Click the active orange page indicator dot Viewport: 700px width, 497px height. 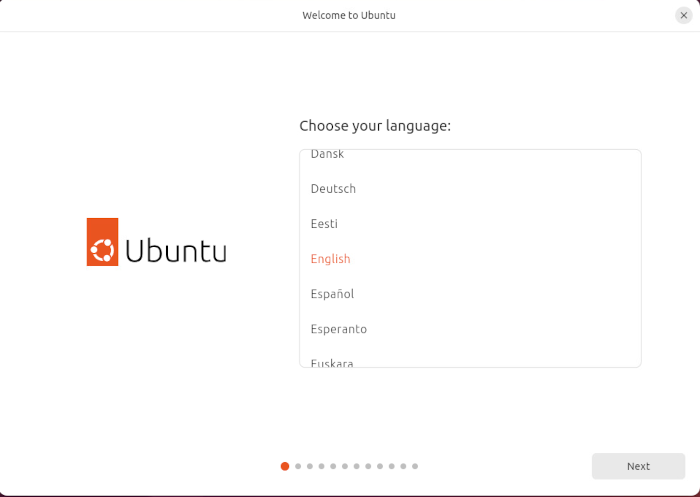(x=285, y=466)
